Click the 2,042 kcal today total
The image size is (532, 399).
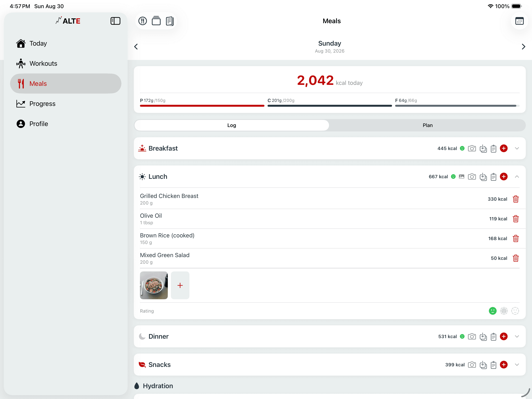click(329, 81)
